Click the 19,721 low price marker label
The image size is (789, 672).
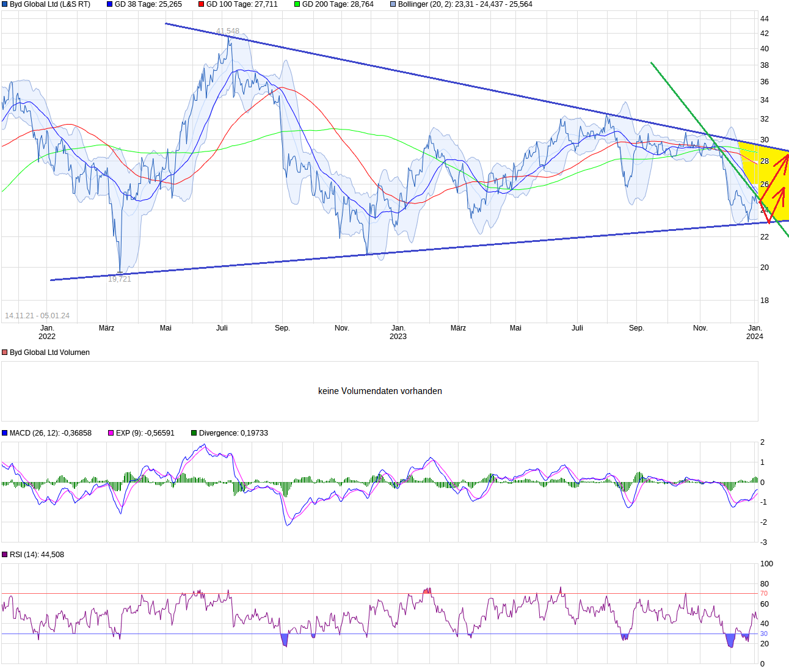(120, 279)
